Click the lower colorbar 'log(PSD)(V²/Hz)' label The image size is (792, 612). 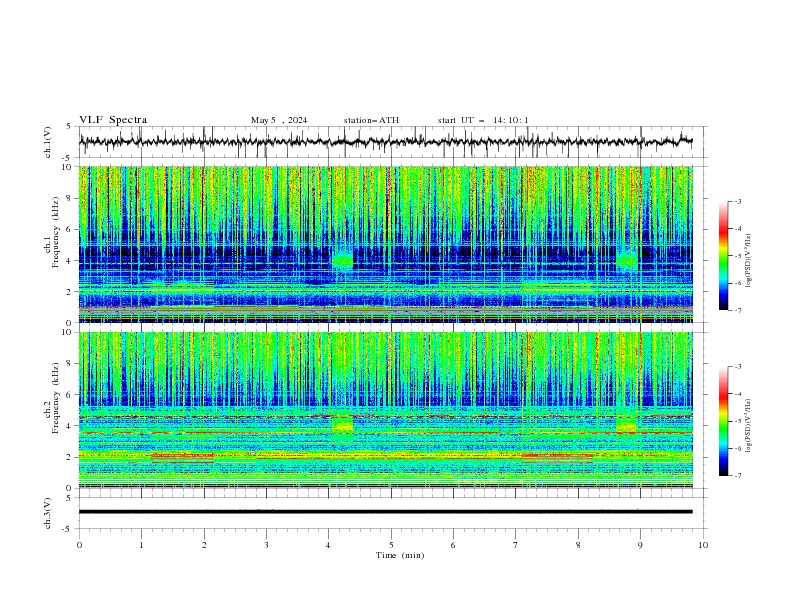pyautogui.click(x=748, y=426)
